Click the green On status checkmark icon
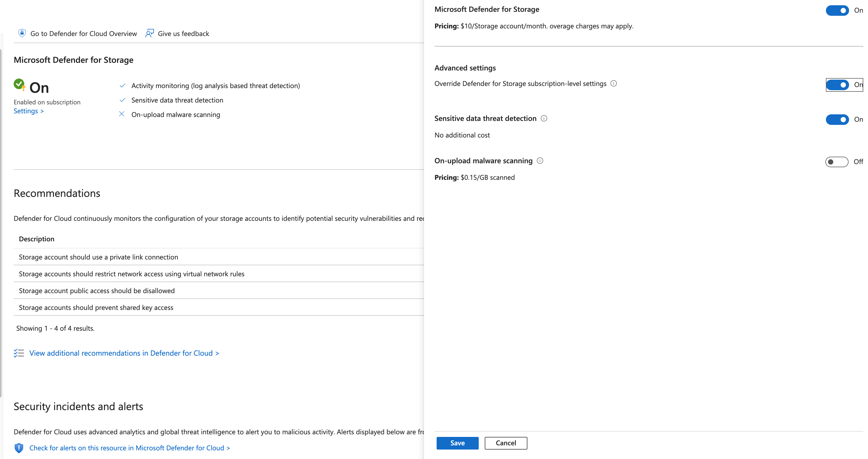Screen dimensions: 868x459 (x=19, y=84)
